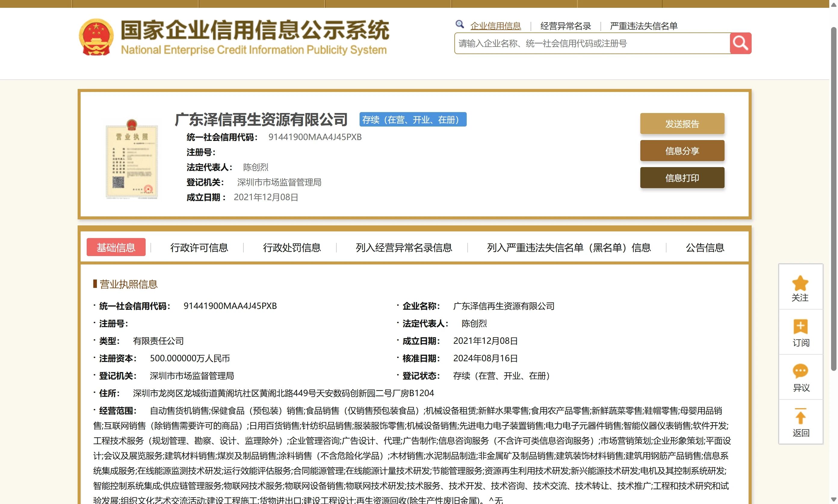Click the red search magnifier button
The image size is (838, 504).
pos(740,43)
